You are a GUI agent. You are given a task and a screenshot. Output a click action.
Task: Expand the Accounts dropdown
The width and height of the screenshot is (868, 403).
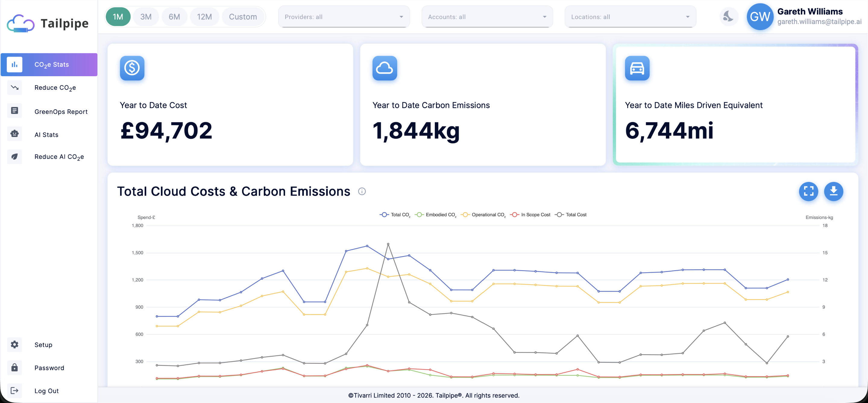487,17
